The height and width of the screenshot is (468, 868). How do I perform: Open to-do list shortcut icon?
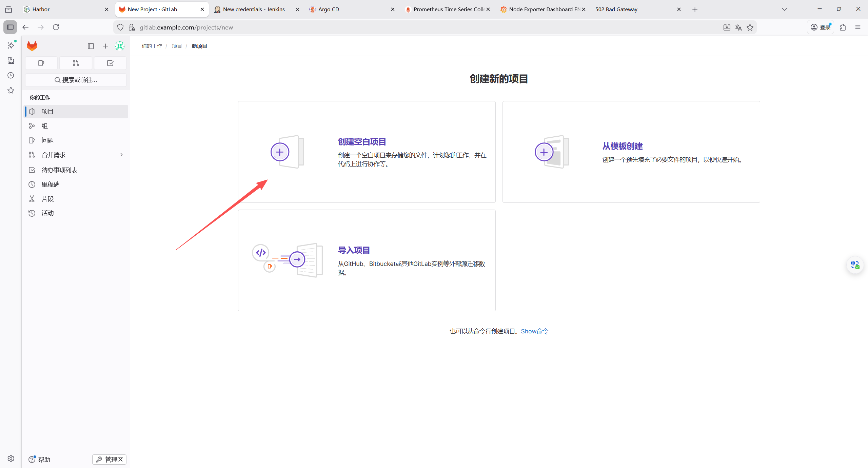click(110, 63)
